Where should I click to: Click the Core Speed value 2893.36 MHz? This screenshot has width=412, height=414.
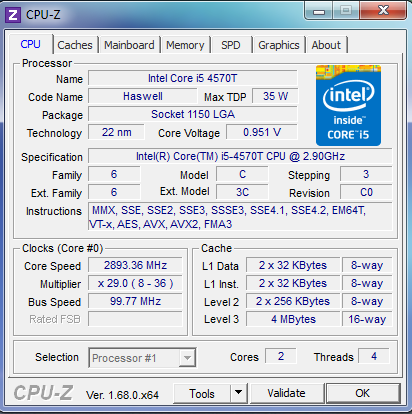pyautogui.click(x=135, y=265)
